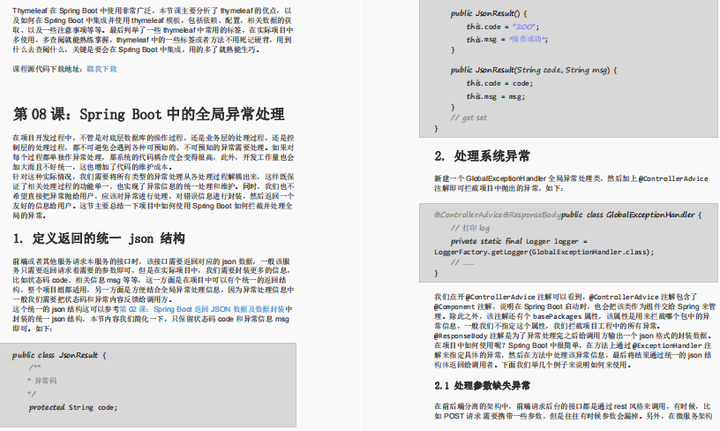Click heading 第 08 课: Spring Boot 中的全局异常处理
The width and height of the screenshot is (720, 431).
click(149, 114)
